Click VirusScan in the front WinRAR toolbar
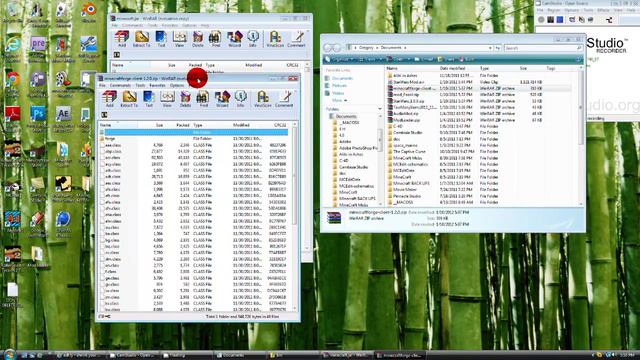 coord(262,99)
